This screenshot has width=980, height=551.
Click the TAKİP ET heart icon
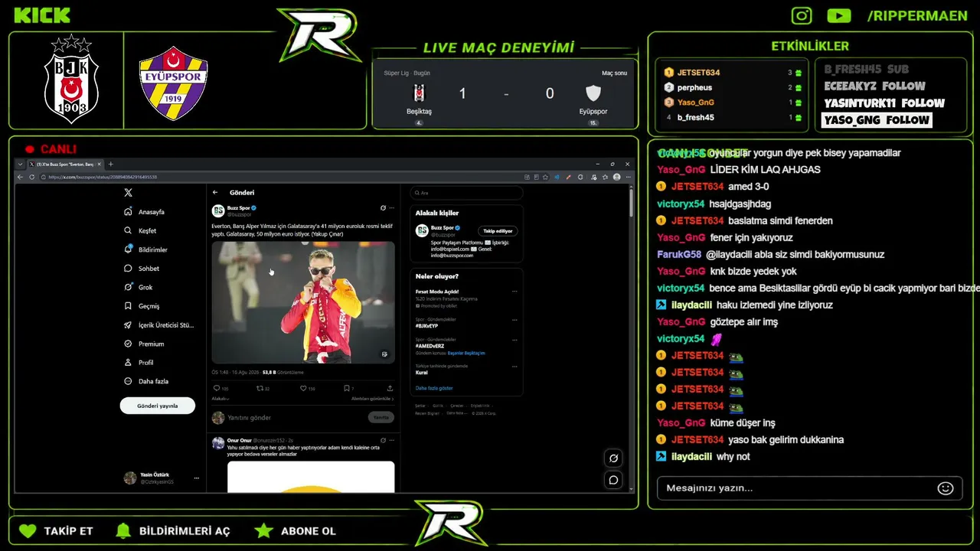28,531
